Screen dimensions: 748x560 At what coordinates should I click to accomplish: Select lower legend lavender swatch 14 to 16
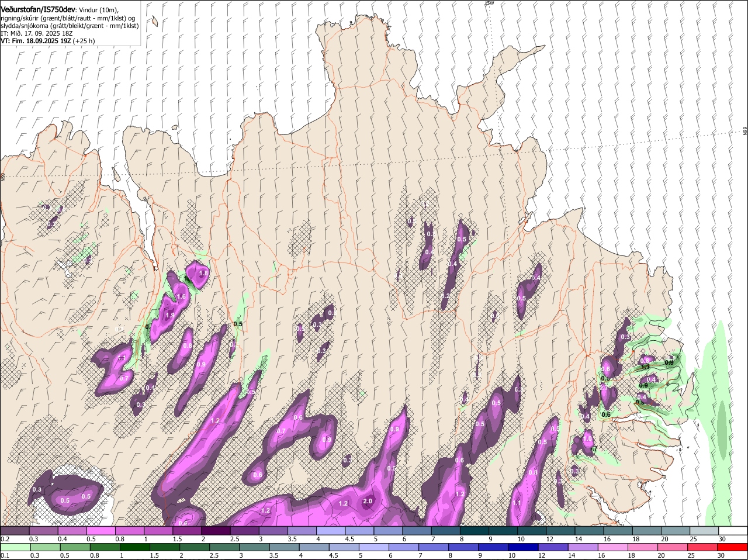point(583,547)
